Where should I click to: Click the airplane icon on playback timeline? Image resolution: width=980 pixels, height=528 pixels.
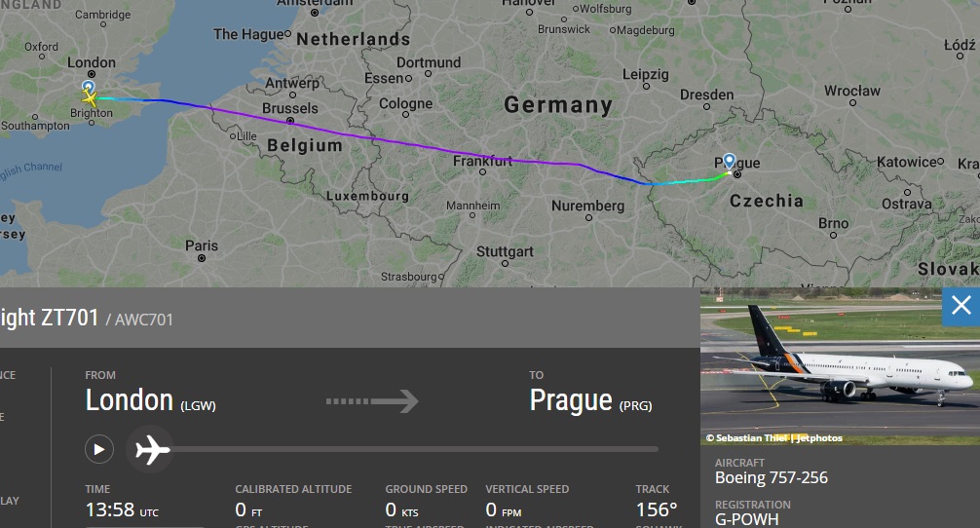[x=150, y=449]
